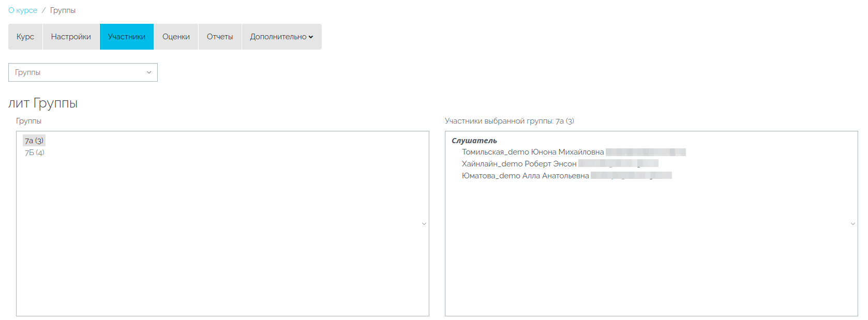Click the Группы breadcrumb text
The image size is (868, 320).
(x=63, y=10)
